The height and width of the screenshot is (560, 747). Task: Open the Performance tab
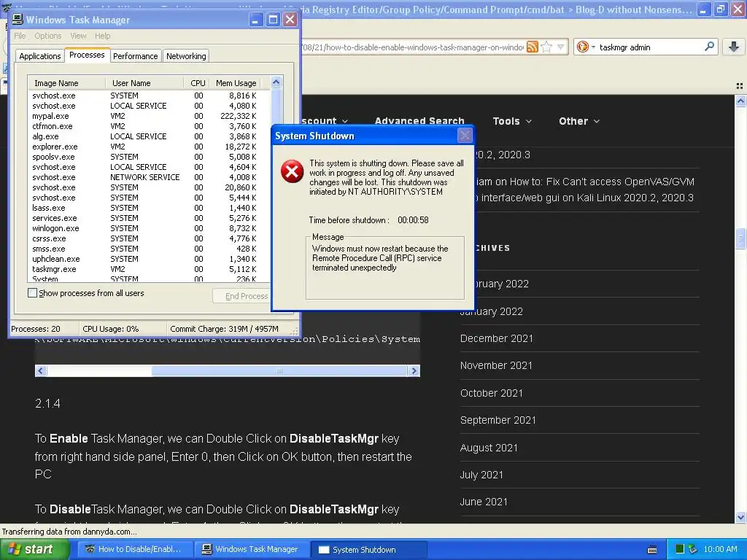[x=135, y=55]
